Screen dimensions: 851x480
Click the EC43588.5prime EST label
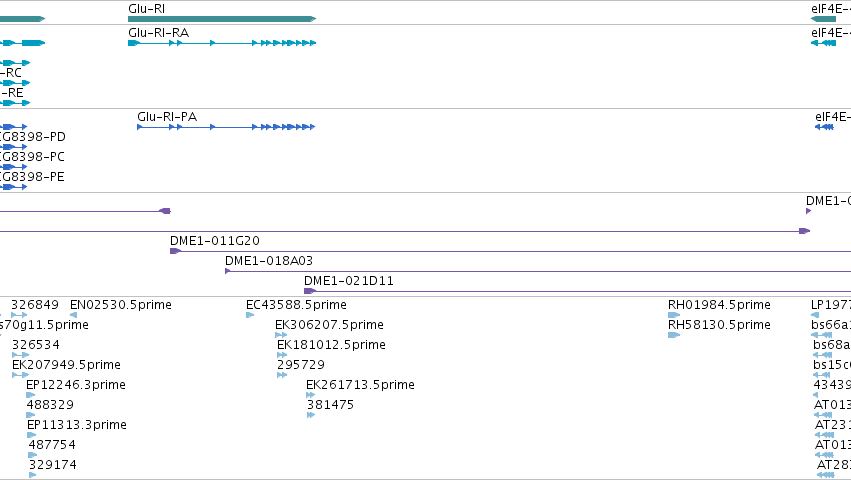coord(296,305)
